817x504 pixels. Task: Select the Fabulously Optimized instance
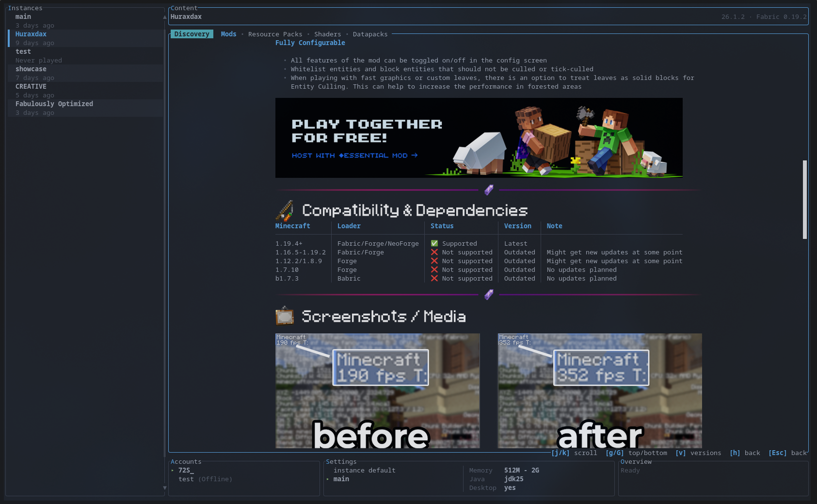click(85, 108)
